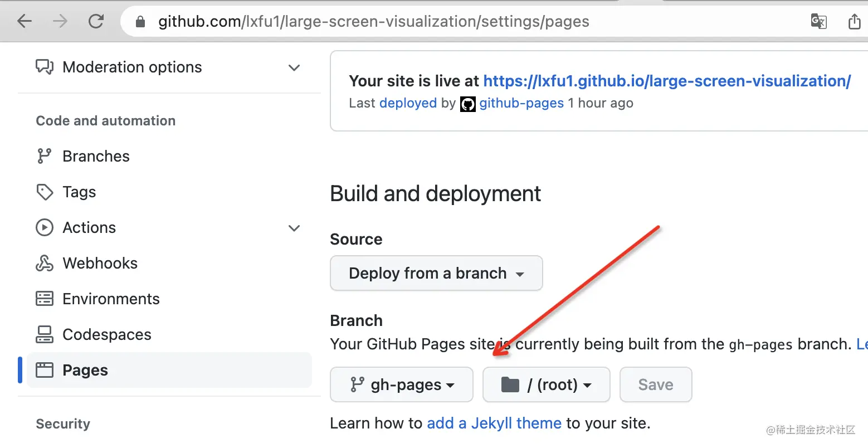Click the 'Source' label

[357, 240]
